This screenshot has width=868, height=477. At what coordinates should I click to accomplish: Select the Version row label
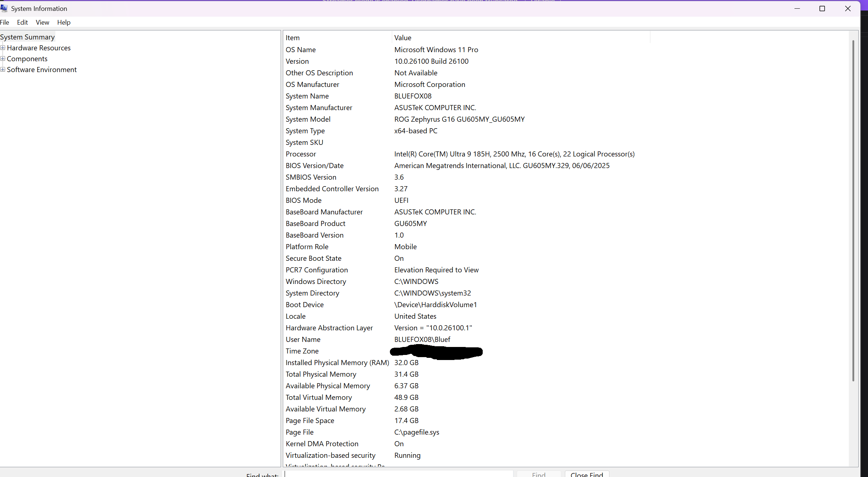tap(297, 61)
